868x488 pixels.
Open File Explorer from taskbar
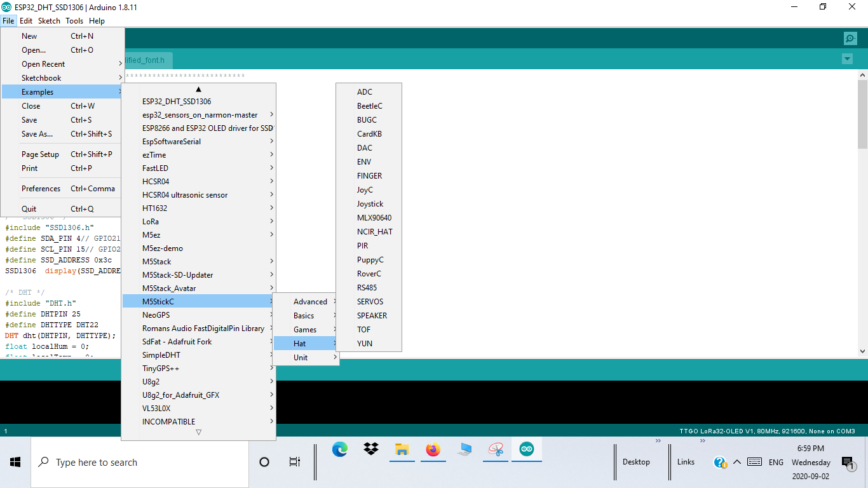[x=402, y=450]
